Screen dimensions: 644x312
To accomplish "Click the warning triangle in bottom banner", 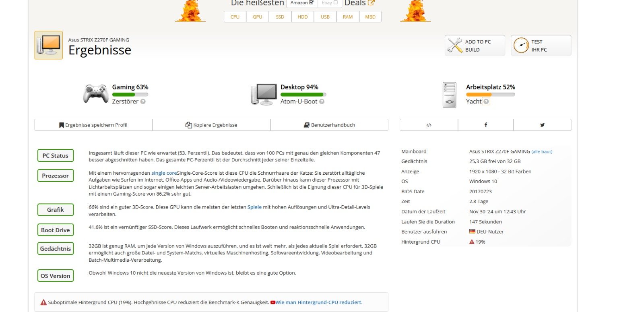I will [x=43, y=302].
